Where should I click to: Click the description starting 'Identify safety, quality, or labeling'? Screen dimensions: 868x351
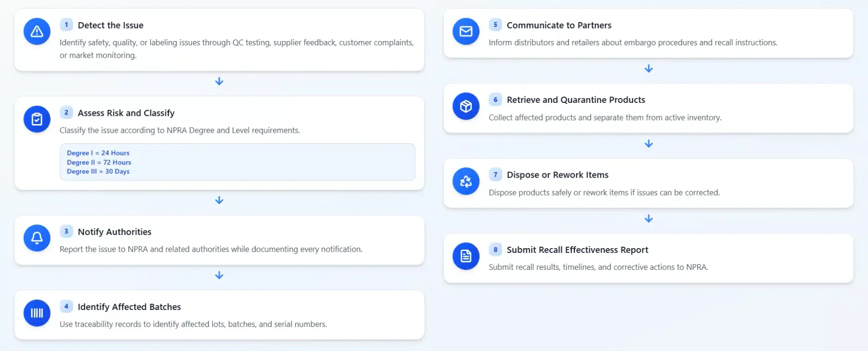click(x=236, y=49)
